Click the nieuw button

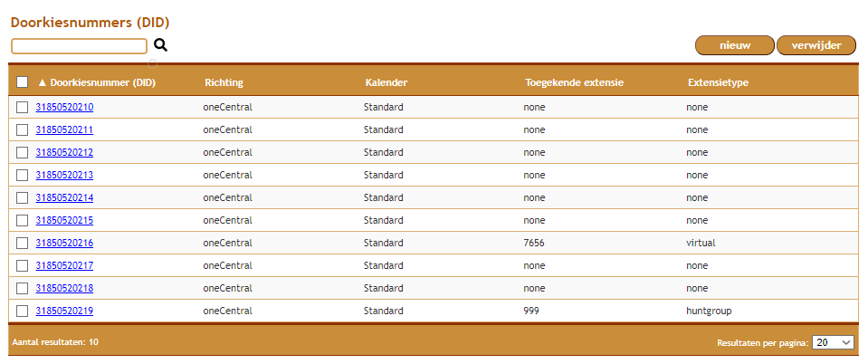pos(735,45)
